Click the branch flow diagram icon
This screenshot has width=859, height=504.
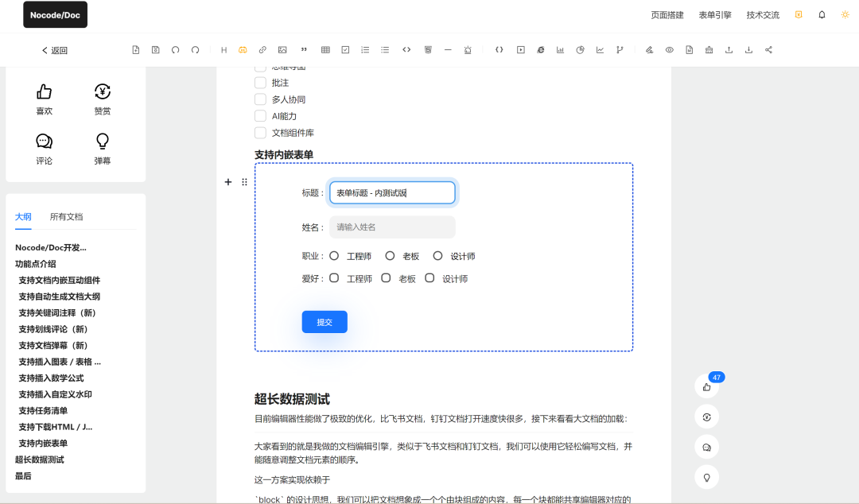click(x=620, y=50)
